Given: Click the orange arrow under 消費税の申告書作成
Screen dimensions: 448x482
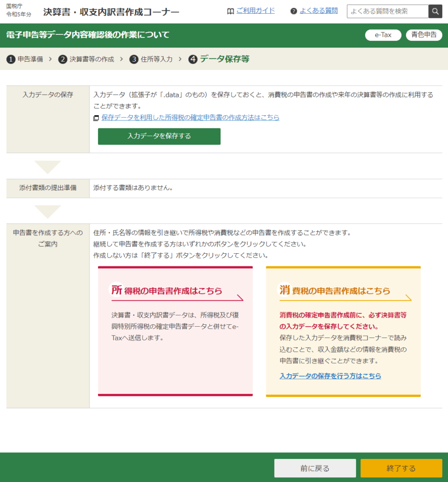Looking at the screenshot, I should coord(407,297).
